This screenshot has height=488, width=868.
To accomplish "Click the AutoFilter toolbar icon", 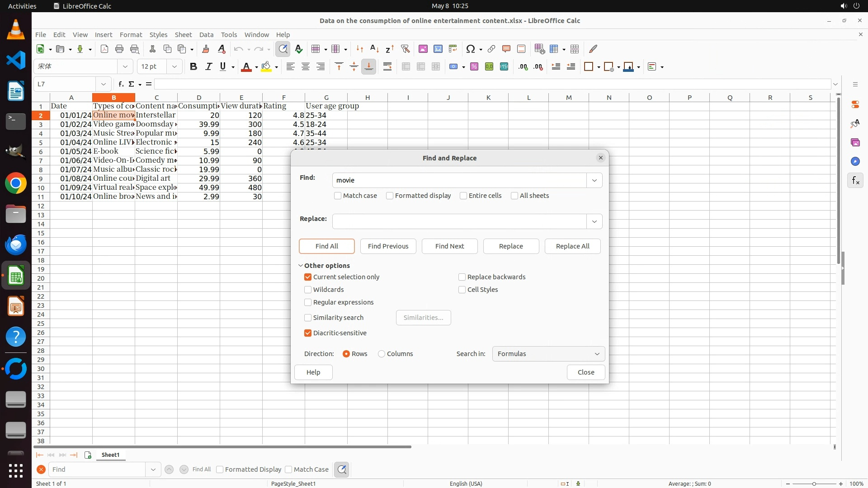I will click(x=405, y=49).
